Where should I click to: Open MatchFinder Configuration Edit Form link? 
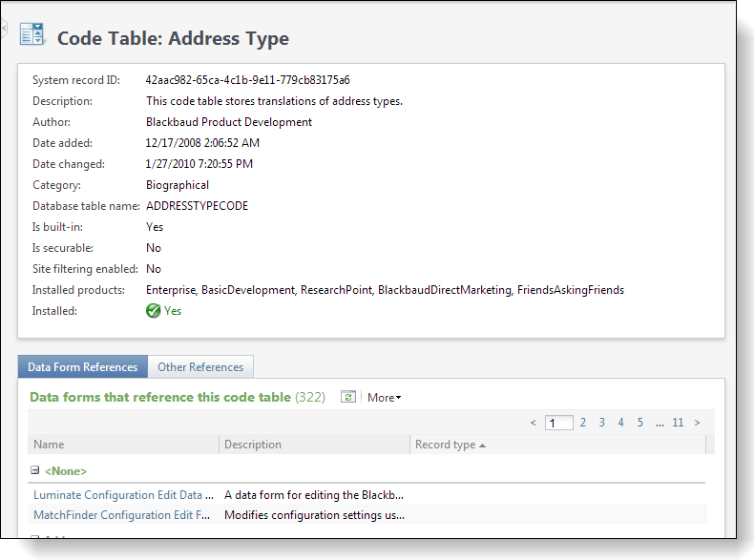point(121,515)
